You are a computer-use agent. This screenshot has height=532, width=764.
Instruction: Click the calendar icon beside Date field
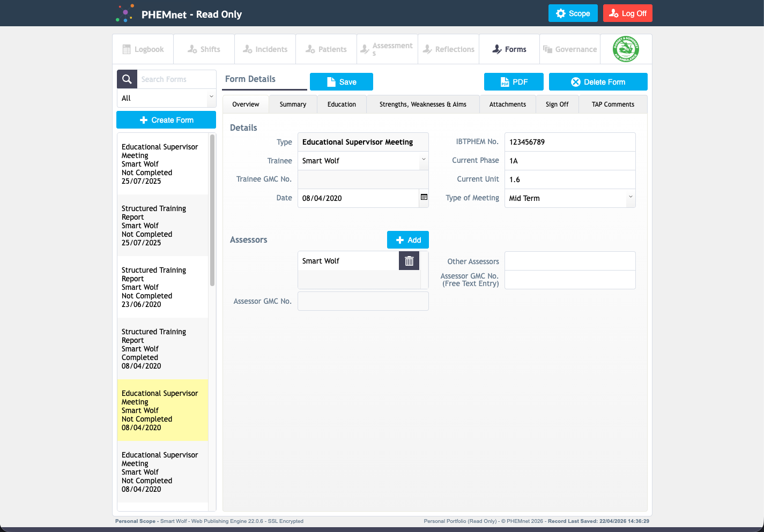tap(424, 198)
